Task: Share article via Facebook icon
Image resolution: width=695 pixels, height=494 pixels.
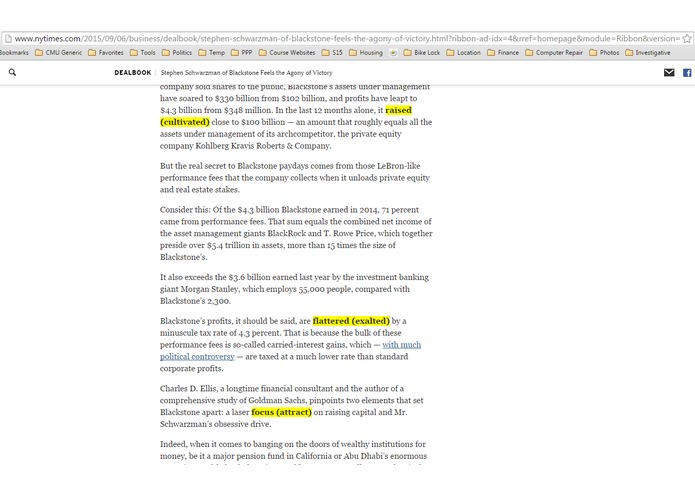Action: [x=687, y=73]
